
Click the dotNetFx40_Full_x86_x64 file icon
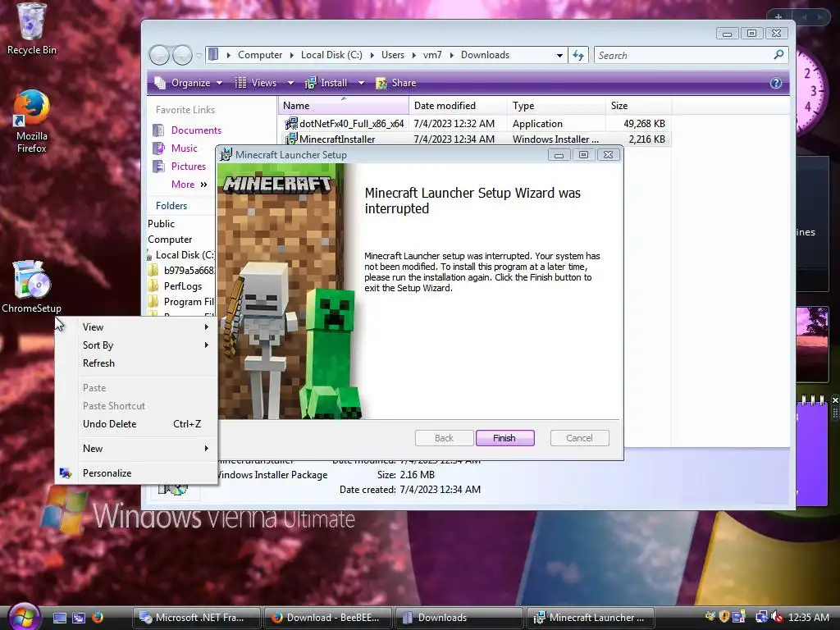pos(291,124)
